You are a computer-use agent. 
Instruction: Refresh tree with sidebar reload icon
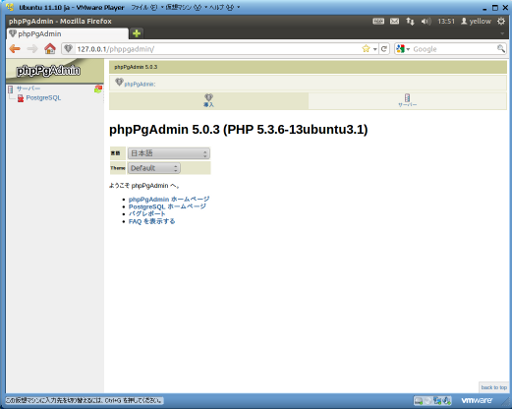coord(98,89)
